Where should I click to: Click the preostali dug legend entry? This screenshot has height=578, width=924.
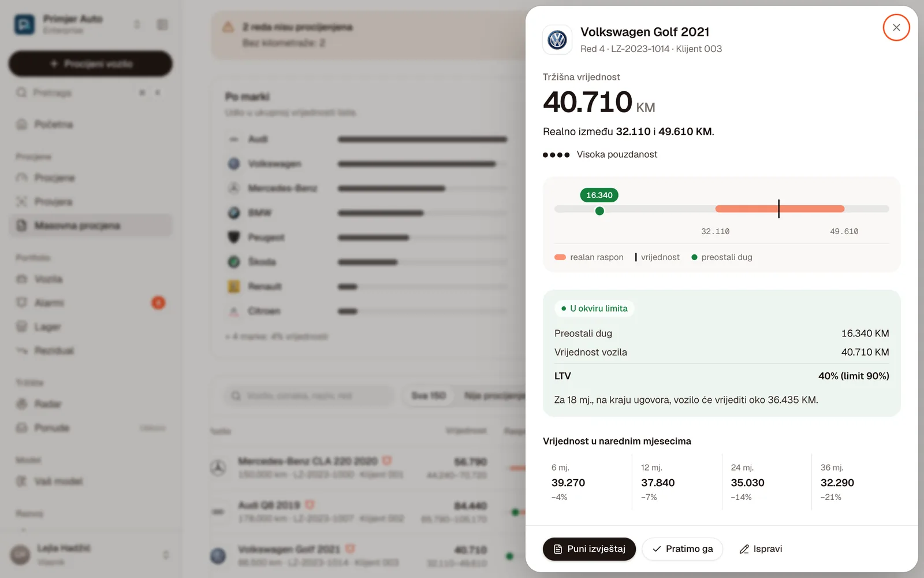[722, 257]
